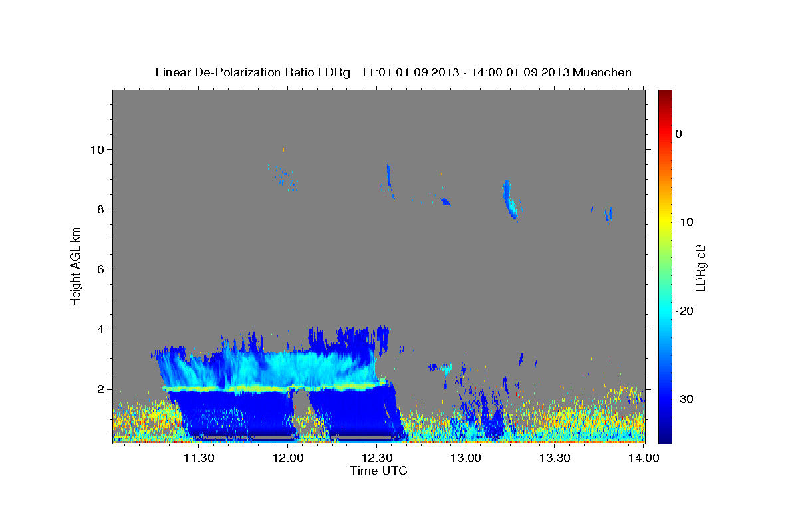This screenshot has height=532, width=798.
Task: Click the "12:30" time tick label
Action: pos(377,458)
